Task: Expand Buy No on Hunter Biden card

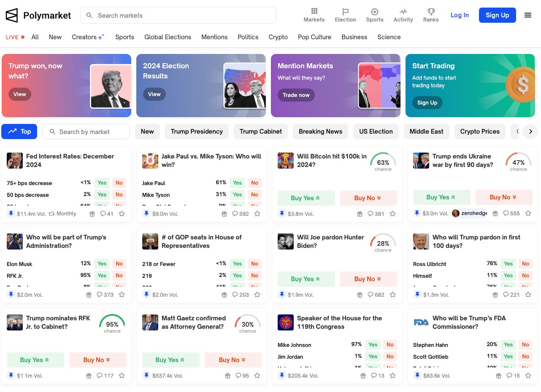Action: click(x=368, y=279)
